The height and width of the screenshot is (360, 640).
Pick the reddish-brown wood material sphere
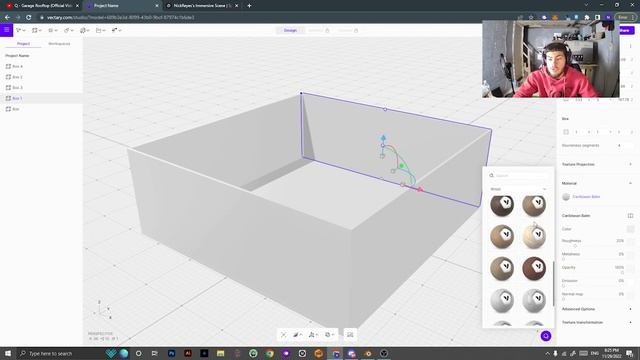point(534,268)
